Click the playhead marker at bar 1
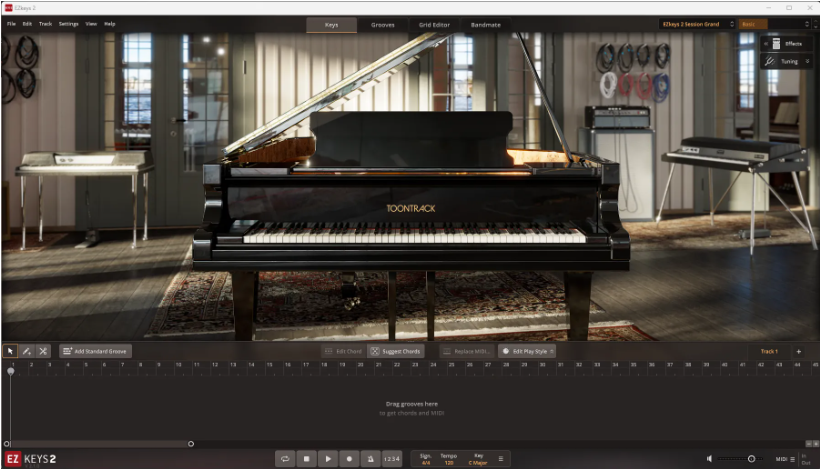 [x=10, y=371]
